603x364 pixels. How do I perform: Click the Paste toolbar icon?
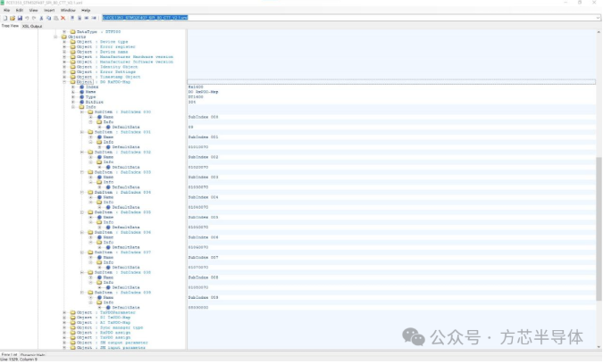[x=55, y=18]
